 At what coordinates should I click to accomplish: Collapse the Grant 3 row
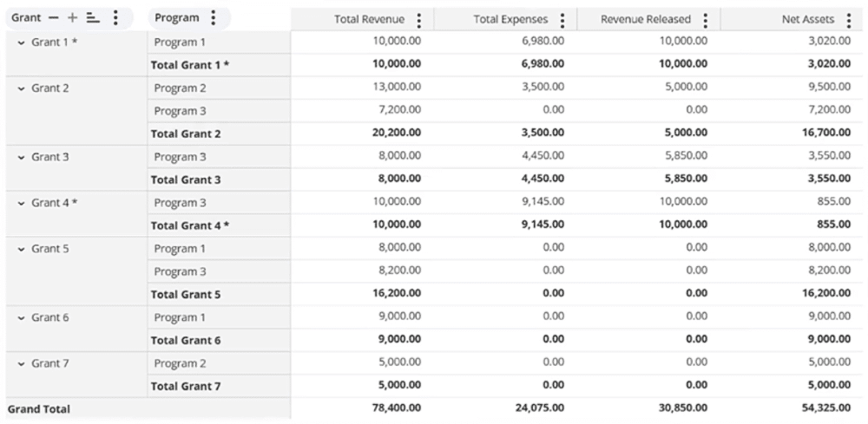tap(22, 158)
